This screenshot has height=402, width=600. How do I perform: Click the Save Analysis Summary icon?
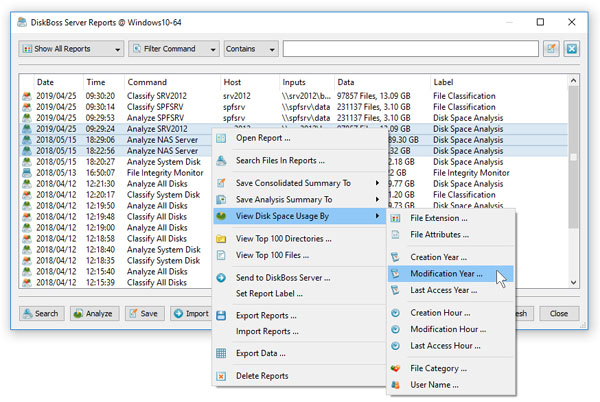221,200
